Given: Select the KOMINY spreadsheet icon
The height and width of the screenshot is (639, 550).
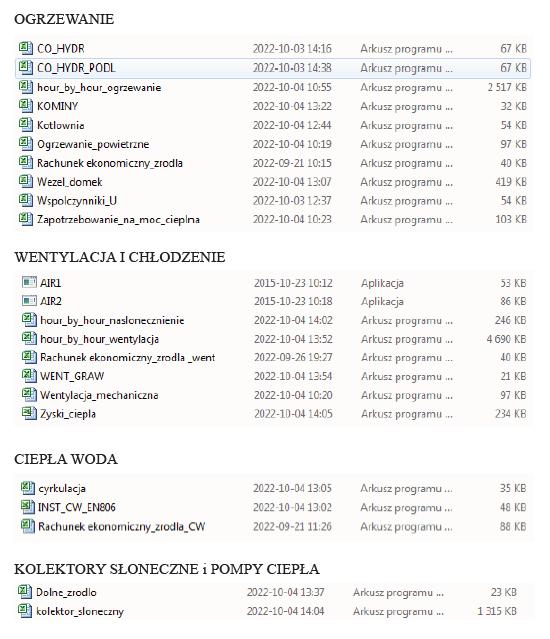Looking at the screenshot, I should [26, 106].
